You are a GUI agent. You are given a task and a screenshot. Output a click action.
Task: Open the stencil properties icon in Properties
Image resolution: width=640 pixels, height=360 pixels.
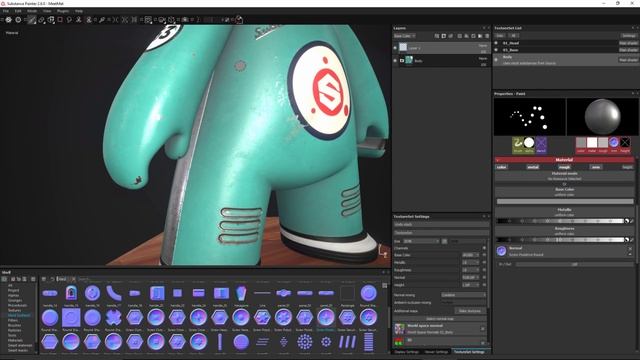[541, 144]
